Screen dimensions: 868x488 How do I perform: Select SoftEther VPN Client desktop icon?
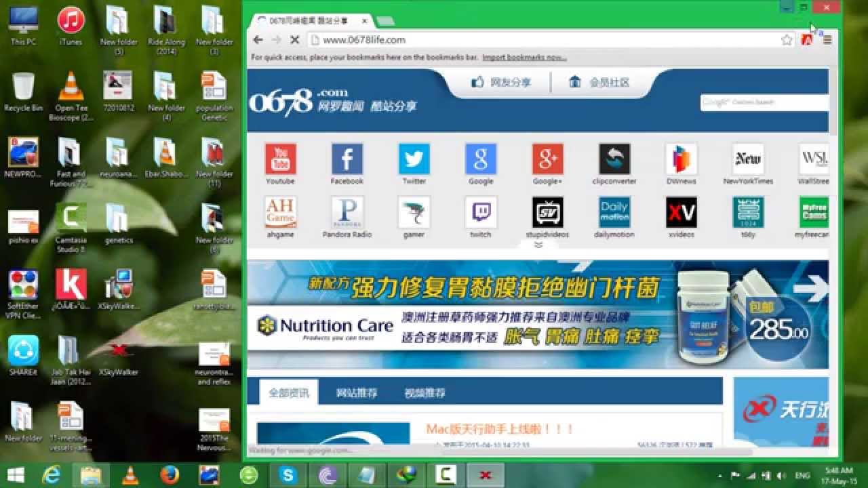[23, 295]
